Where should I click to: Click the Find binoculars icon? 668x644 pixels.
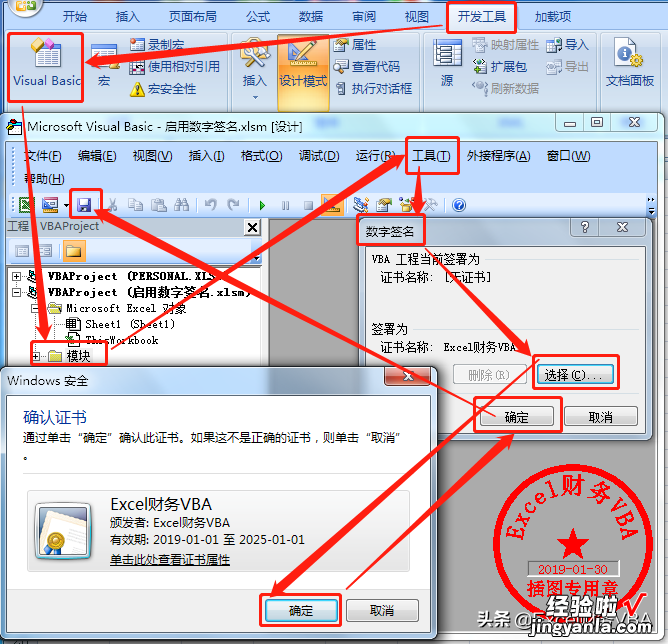181,205
